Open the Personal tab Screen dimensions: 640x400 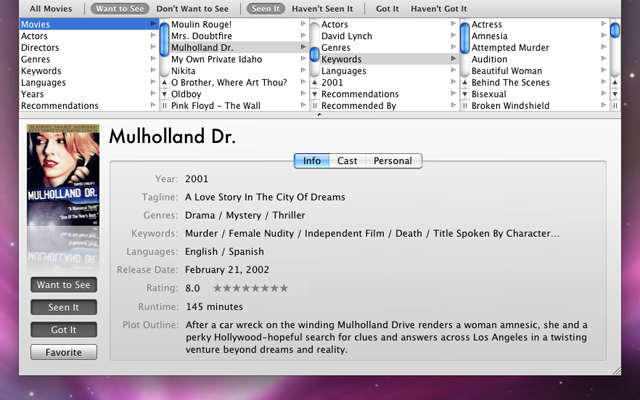pyautogui.click(x=393, y=160)
